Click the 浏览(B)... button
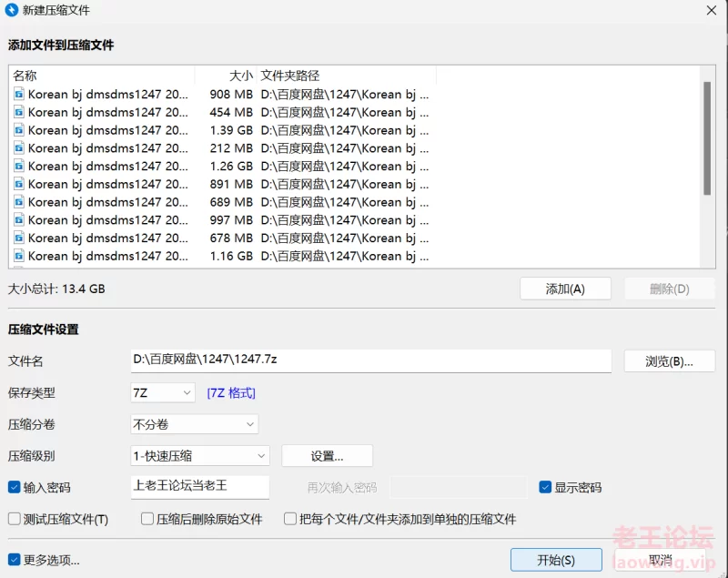The width and height of the screenshot is (728, 578). [x=670, y=361]
